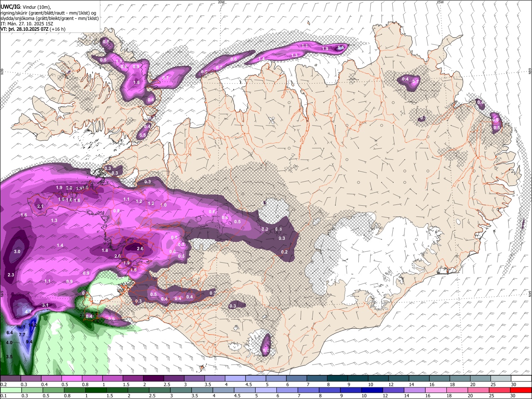Select the 0.1 label in the rain legend
This screenshot has width=532, height=399.
[3, 396]
